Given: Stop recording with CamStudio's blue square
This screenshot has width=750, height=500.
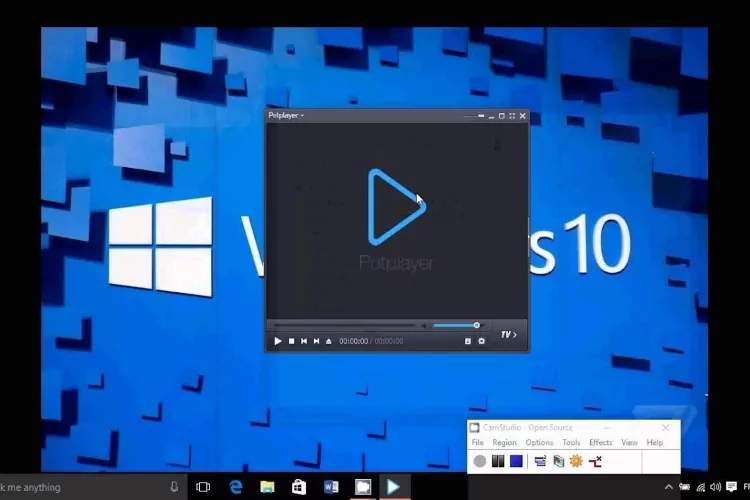Looking at the screenshot, I should point(516,461).
